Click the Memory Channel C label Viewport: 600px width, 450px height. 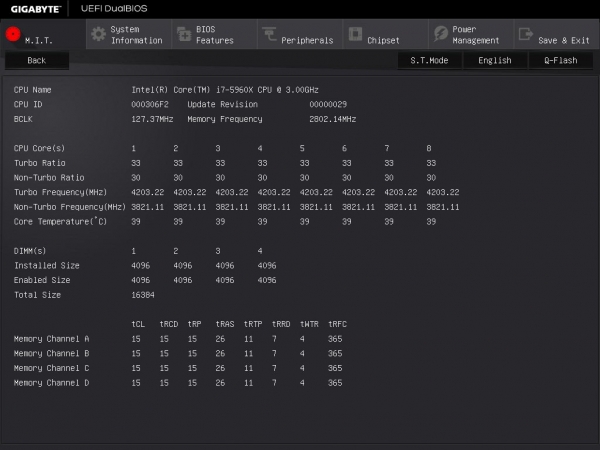point(51,368)
